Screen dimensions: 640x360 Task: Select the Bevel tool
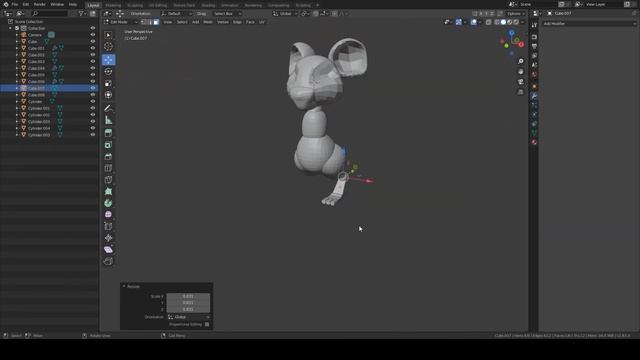point(108,157)
